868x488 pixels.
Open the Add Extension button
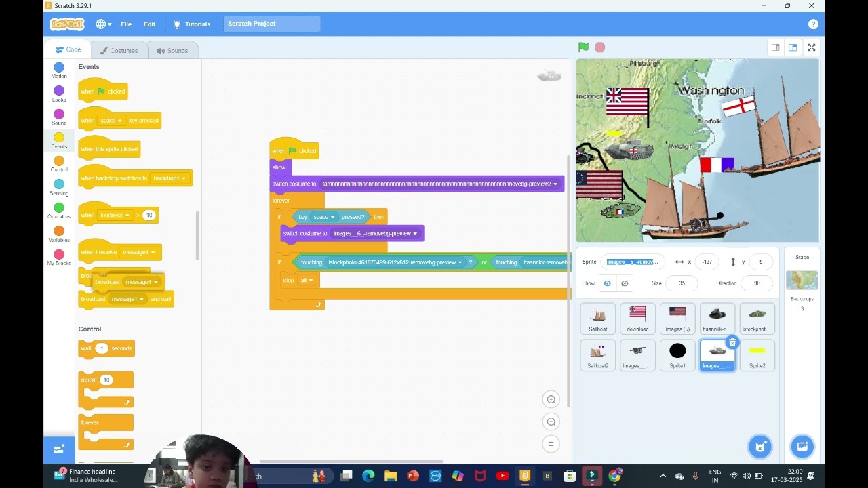pos(59,449)
